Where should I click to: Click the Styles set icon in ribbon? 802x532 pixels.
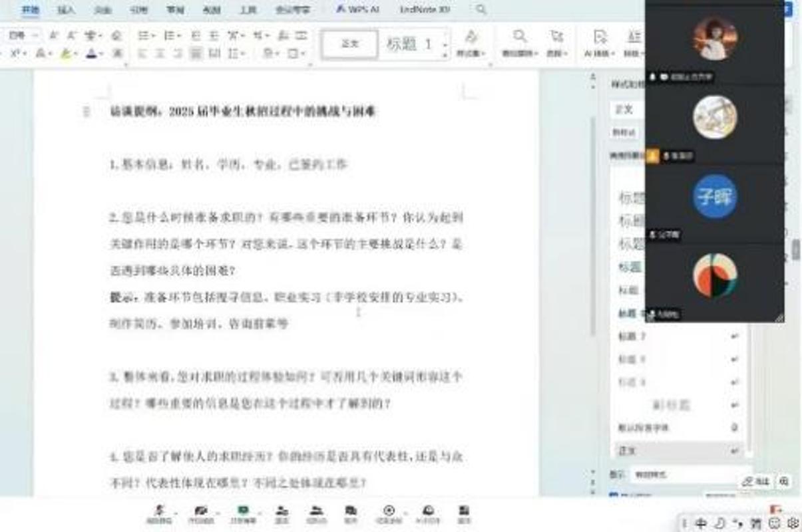coord(471,41)
